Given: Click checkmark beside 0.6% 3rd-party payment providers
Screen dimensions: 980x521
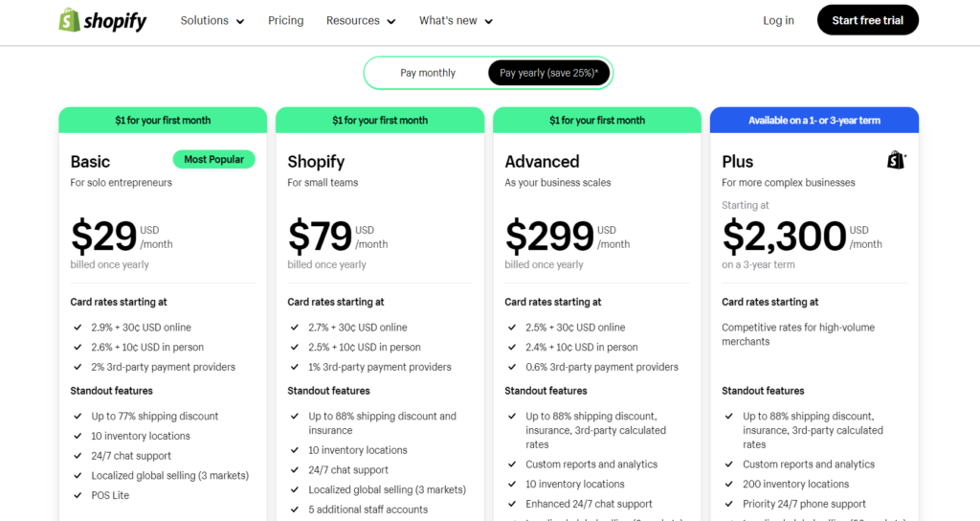Looking at the screenshot, I should tap(512, 367).
